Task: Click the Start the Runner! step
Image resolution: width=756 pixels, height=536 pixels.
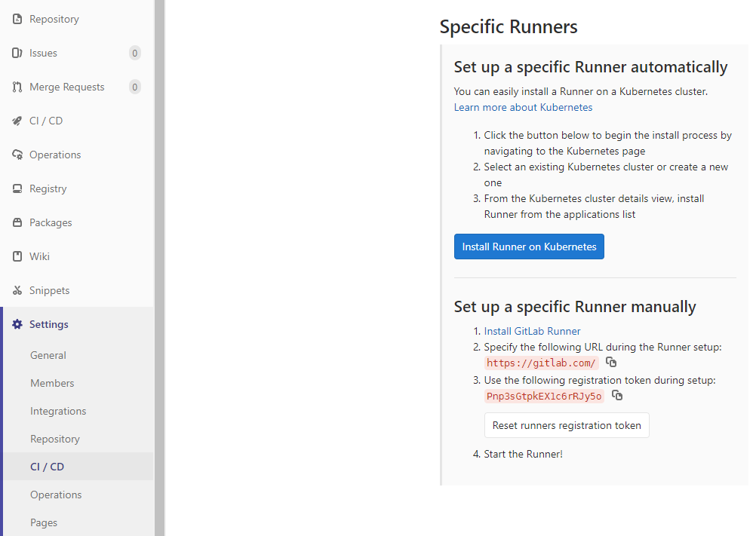Action: coord(523,454)
